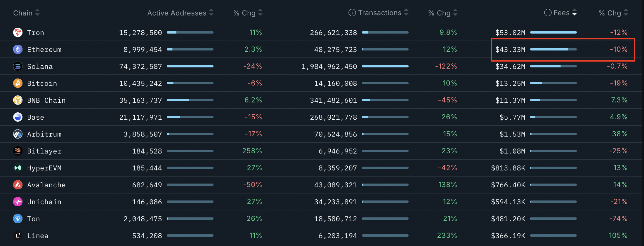Click the BNB Chain logo icon

[18, 100]
